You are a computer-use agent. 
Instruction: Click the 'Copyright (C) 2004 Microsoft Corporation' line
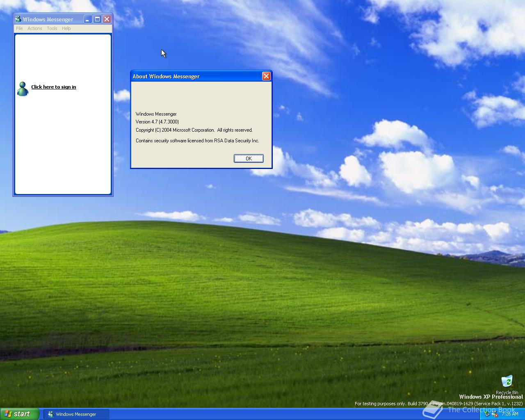click(x=194, y=130)
